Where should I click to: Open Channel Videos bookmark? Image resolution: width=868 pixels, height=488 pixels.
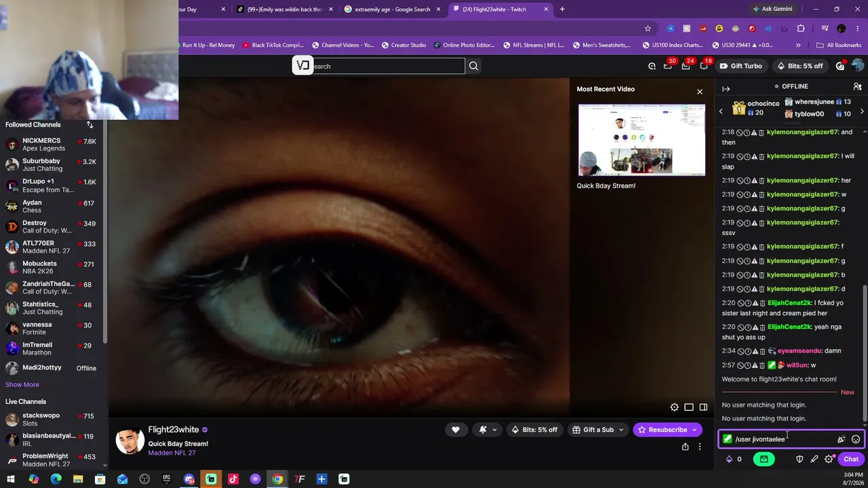(343, 45)
